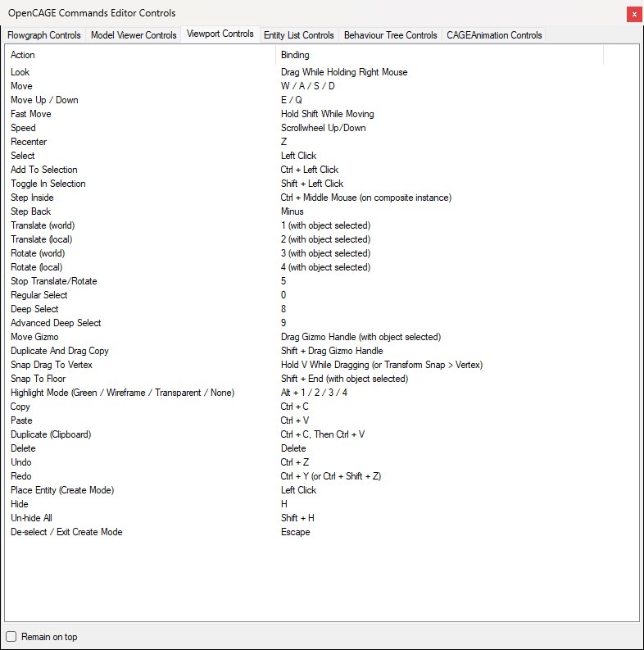Click the 'Hold V While Dragging' binding
This screenshot has height=650, width=644.
click(382, 365)
